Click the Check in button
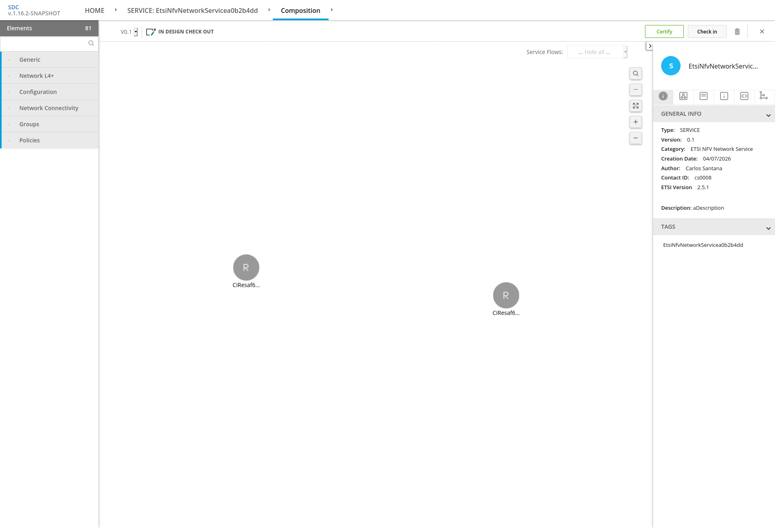The image size is (775, 532). pos(707,31)
